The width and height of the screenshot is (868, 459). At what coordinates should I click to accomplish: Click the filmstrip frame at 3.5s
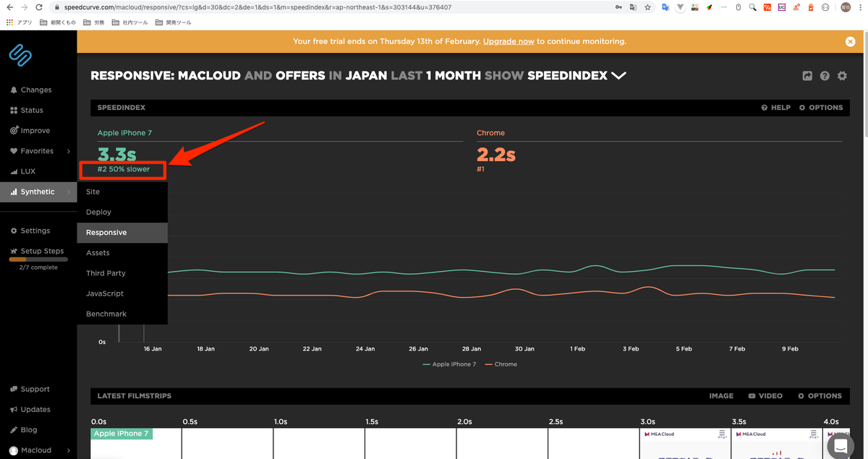(776, 443)
